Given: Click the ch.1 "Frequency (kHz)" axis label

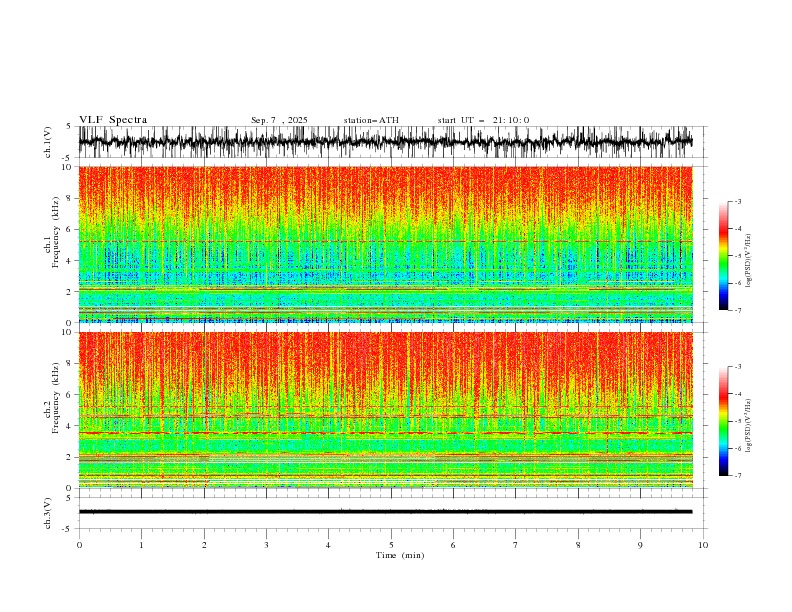Looking at the screenshot, I should click(x=56, y=232).
